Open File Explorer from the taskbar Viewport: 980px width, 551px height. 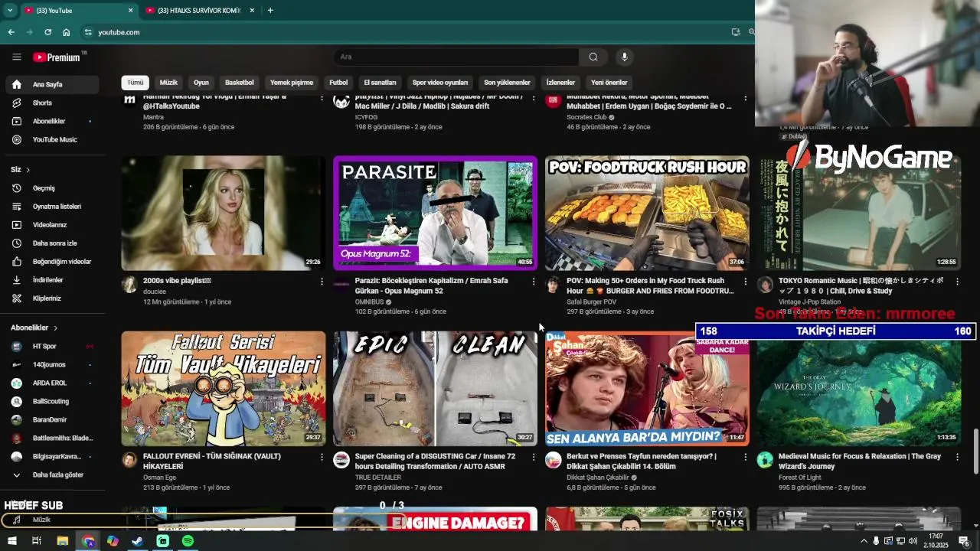62,541
